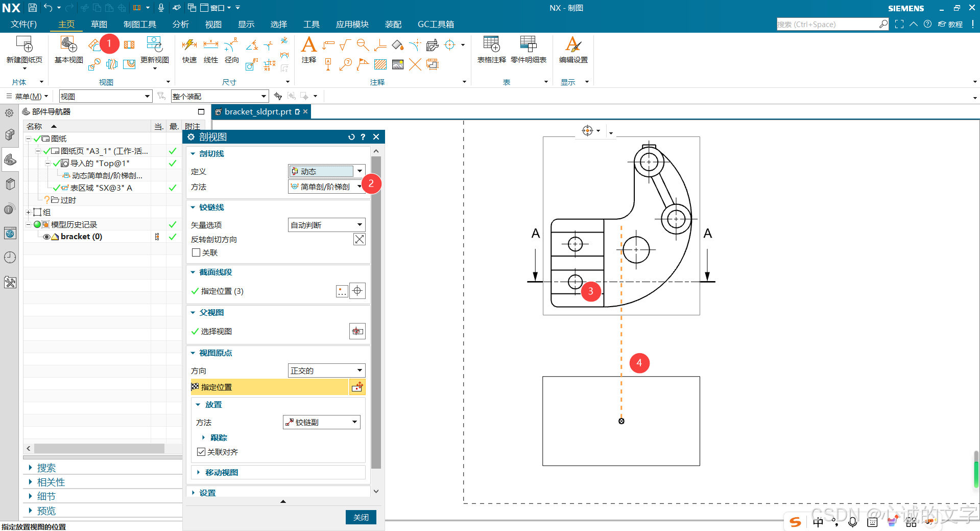
Task: Open the 文件(F) menu
Action: tap(24, 24)
